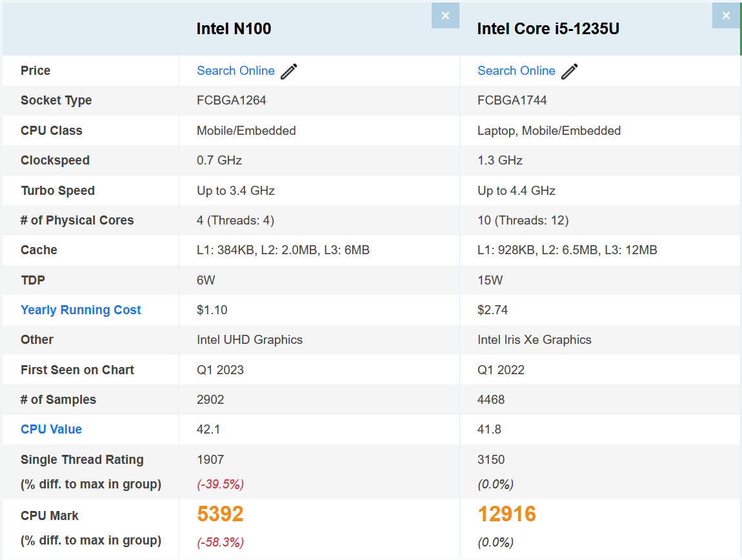742x560 pixels.
Task: Click the red (-58.3%) CPU Mark difference
Action: [x=220, y=542]
